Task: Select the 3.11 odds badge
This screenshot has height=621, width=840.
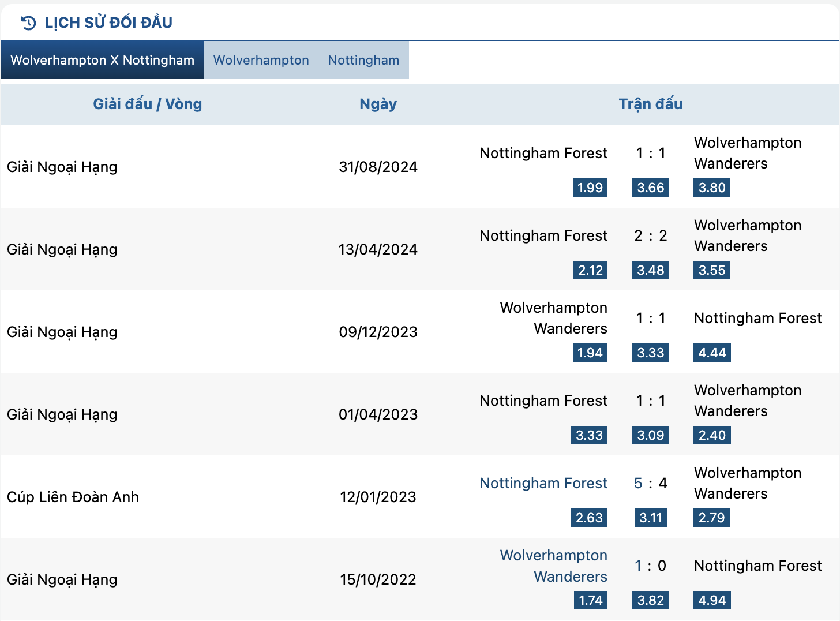Action: point(651,518)
